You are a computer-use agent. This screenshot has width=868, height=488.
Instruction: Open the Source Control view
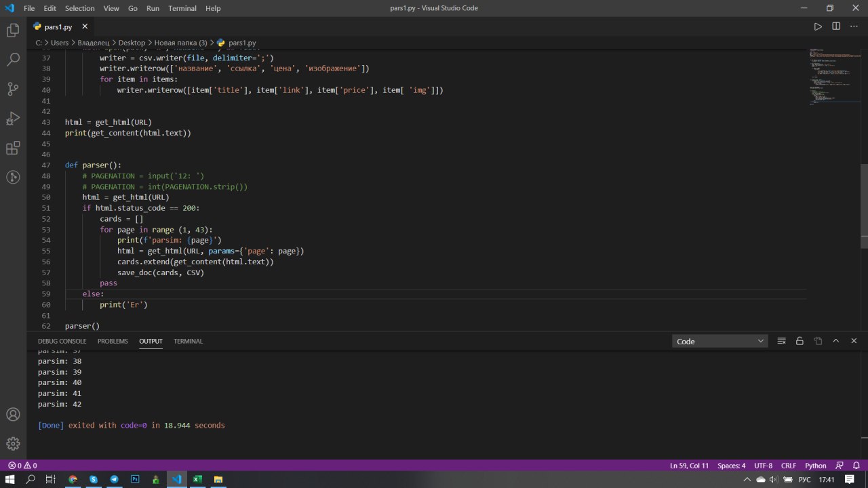(13, 89)
